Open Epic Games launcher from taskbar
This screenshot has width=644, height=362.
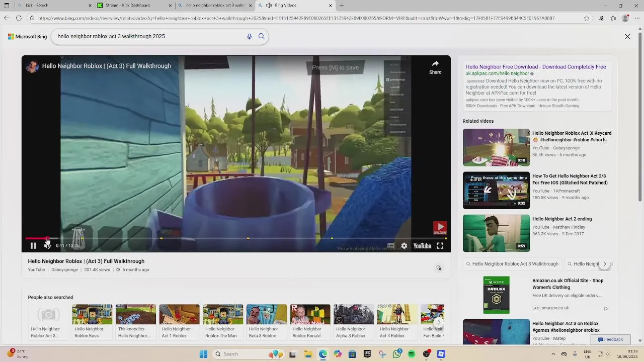[367, 354]
